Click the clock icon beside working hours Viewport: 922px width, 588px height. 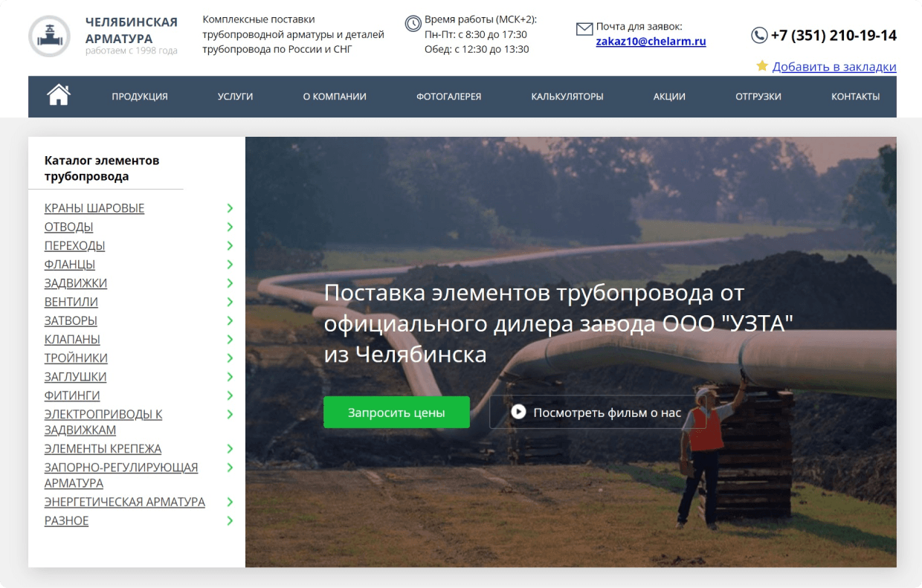tap(413, 23)
